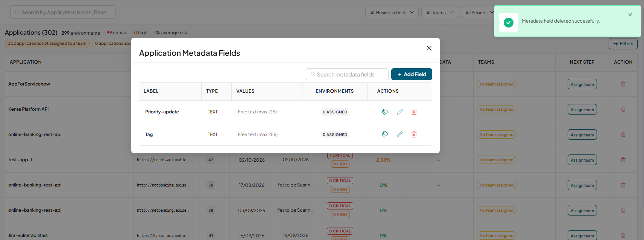Click the TEAMS column header
Image resolution: width=644 pixels, height=240 pixels.
[x=486, y=62]
